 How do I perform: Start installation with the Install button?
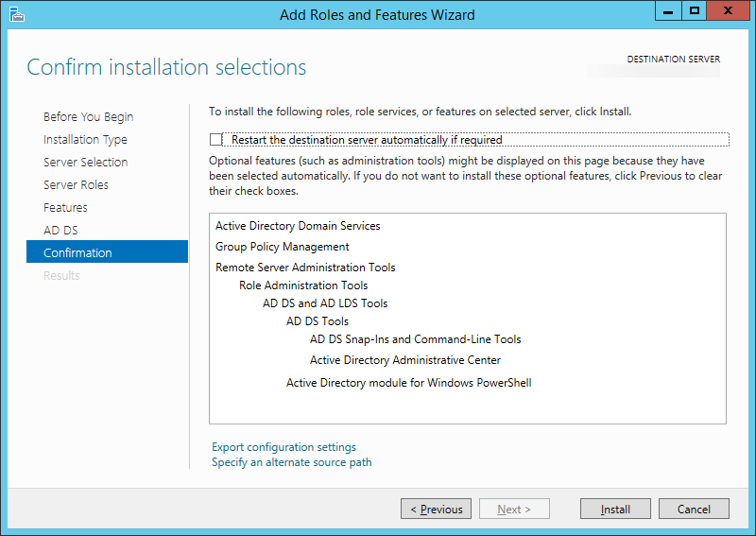(x=615, y=509)
